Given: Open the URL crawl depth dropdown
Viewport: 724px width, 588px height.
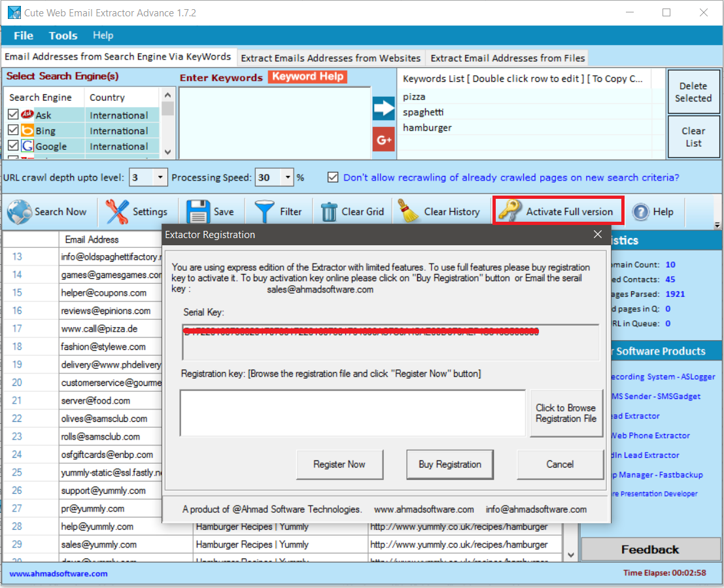Looking at the screenshot, I should (160, 177).
